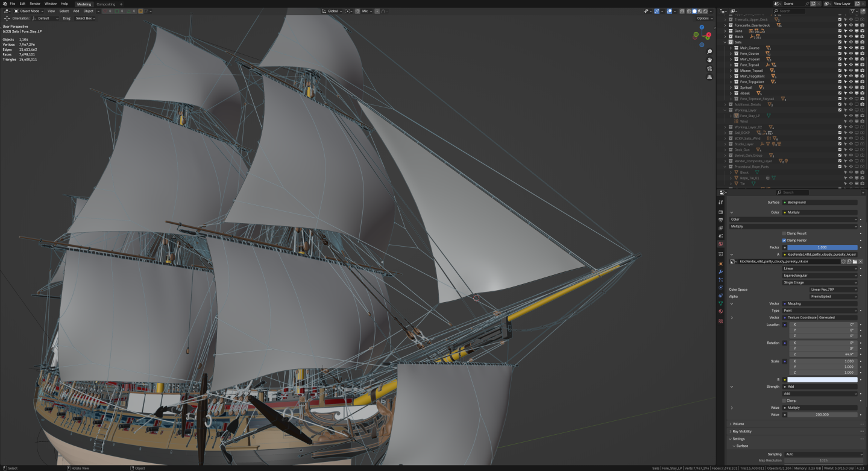
Task: Hide Main_Course with its eye icon
Action: click(851, 48)
